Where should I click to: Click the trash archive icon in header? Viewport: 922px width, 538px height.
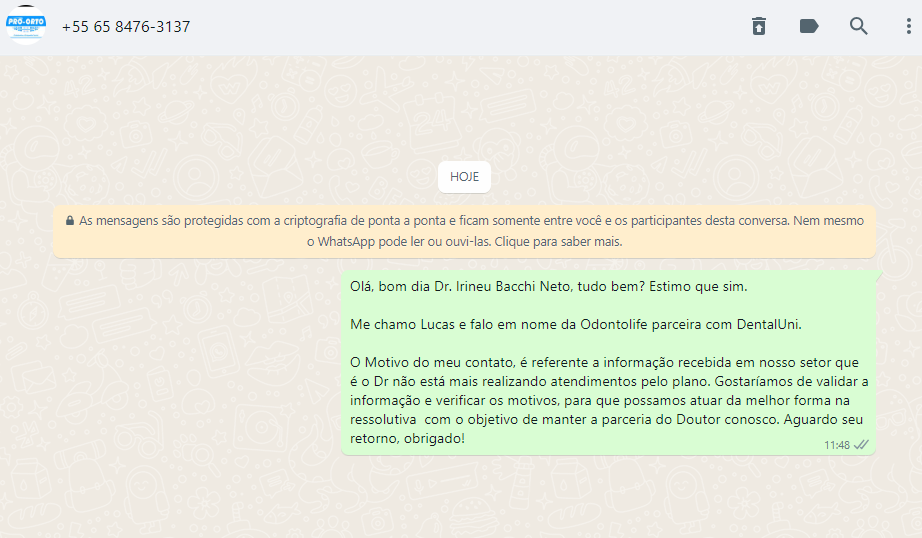coord(759,26)
